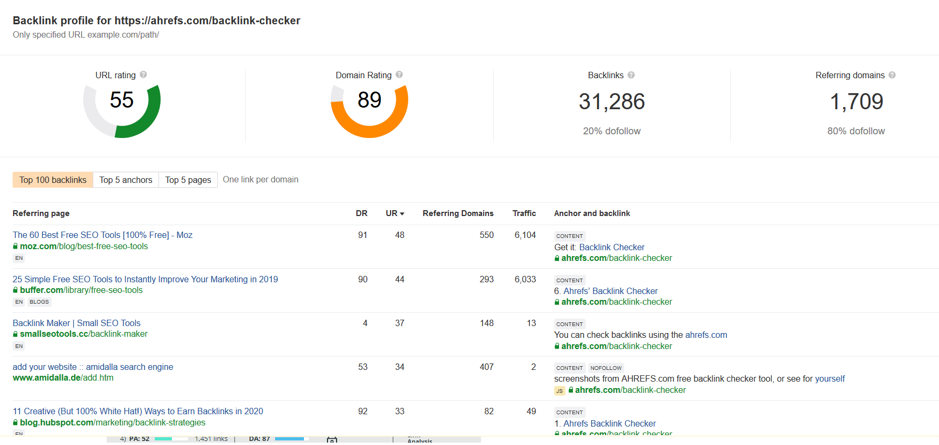Click the Backlink Checker anchor in Moz row

612,247
